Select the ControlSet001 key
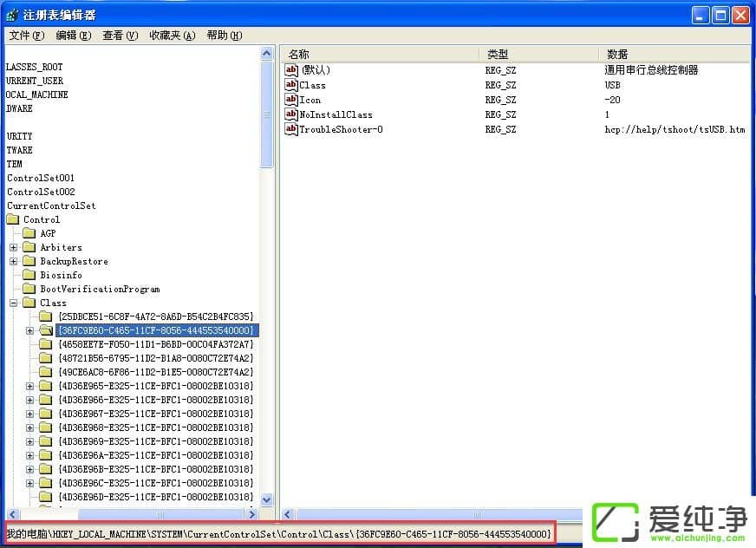Viewport: 756px width, 548px height. (41, 178)
